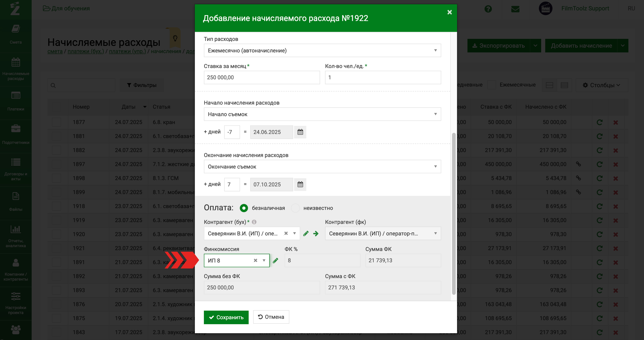Delete row 1881 with the red cross
644x340 pixels.
(x=616, y=136)
